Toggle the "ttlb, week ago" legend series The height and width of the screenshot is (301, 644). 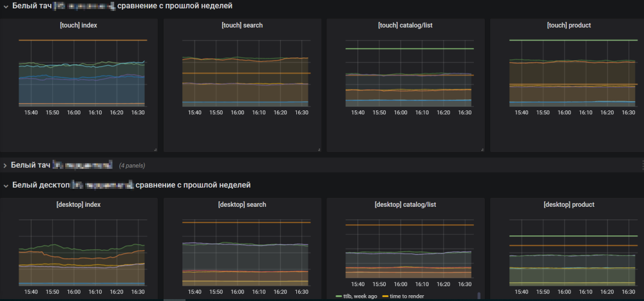point(361,296)
